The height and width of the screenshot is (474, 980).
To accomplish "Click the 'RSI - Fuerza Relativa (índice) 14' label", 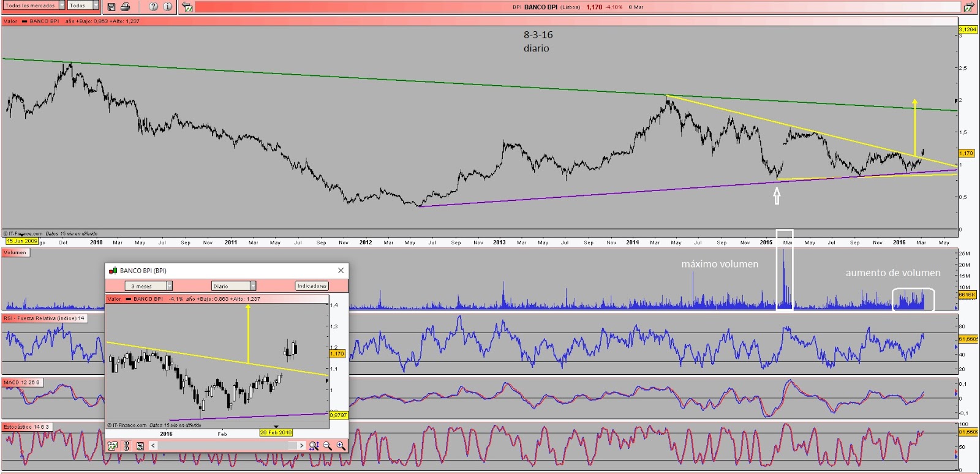I will pos(44,318).
